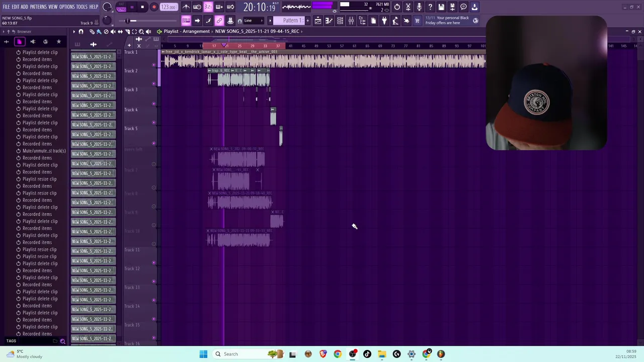This screenshot has width=644, height=362.
Task: Open menu on first clip free_jid_x_kendrick
Action: tap(163, 52)
